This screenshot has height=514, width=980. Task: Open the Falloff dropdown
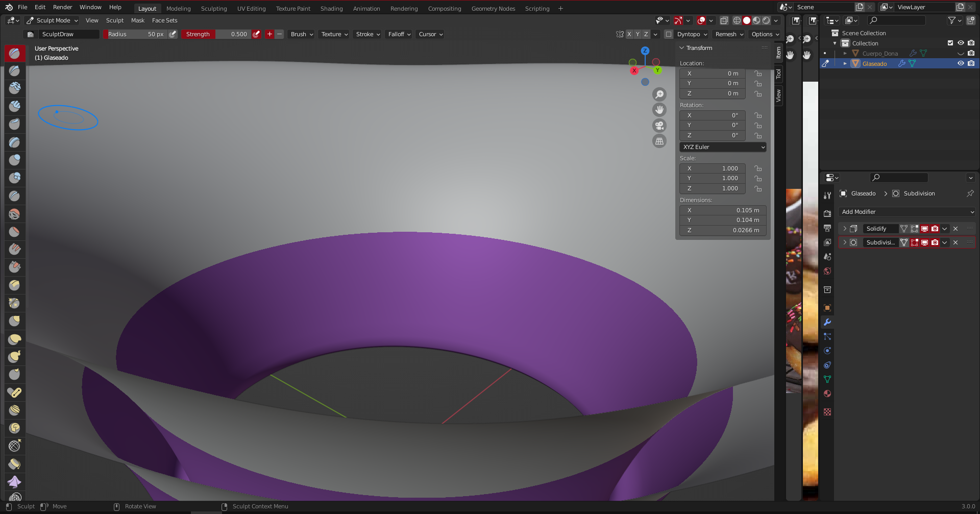pos(399,34)
